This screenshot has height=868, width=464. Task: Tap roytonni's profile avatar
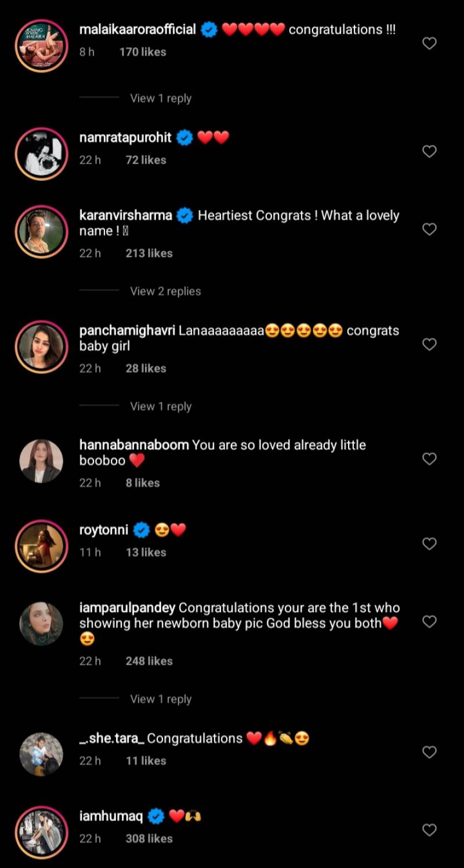click(41, 546)
